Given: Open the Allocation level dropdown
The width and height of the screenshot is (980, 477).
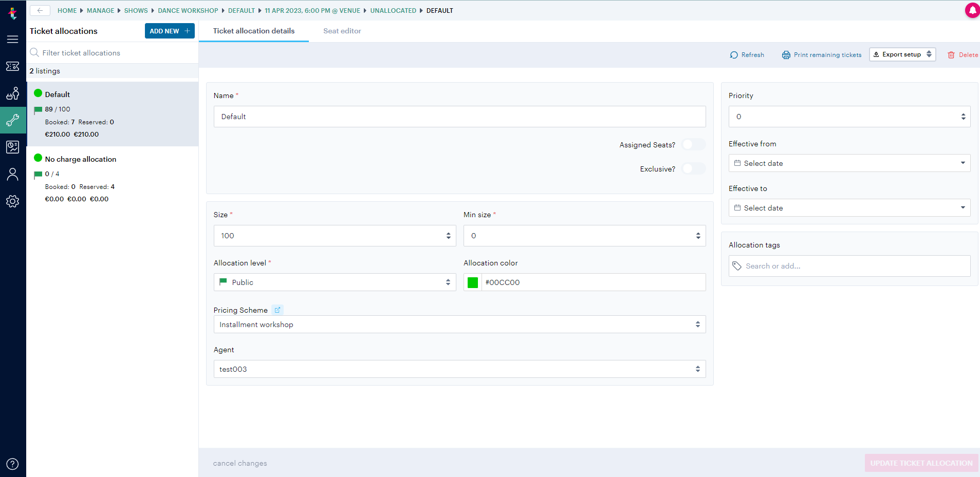Looking at the screenshot, I should (x=335, y=282).
